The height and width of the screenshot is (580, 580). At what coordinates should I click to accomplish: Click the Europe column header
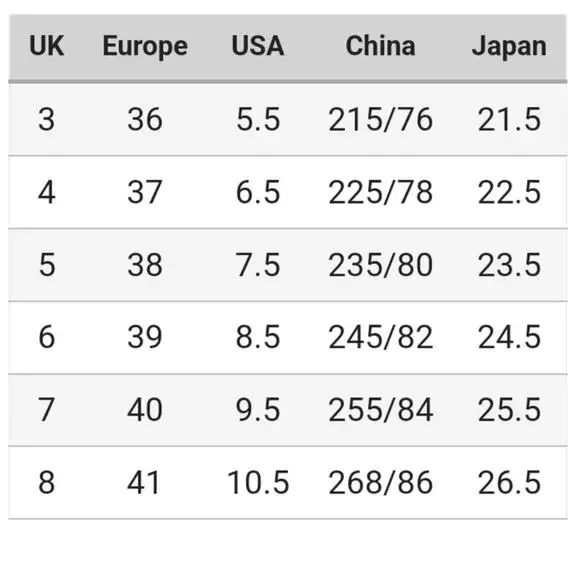pyautogui.click(x=145, y=47)
